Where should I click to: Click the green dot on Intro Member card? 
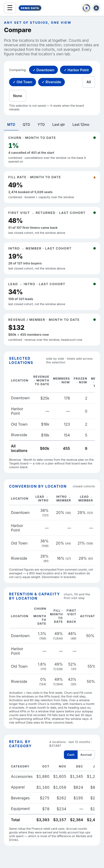pyautogui.click(x=94, y=248)
